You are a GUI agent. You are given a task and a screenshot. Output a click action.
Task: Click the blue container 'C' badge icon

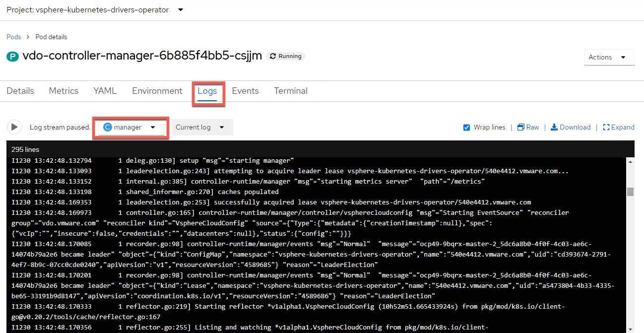(x=107, y=128)
